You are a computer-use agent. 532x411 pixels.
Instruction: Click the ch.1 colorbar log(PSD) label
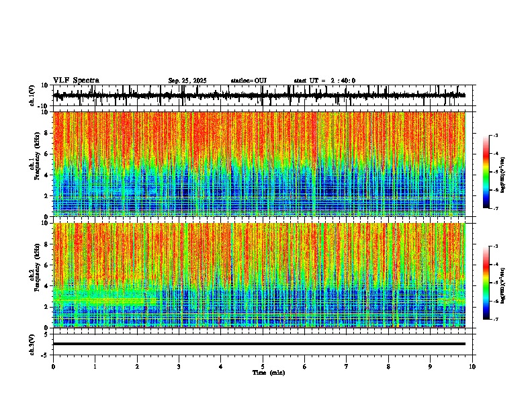[x=502, y=175]
